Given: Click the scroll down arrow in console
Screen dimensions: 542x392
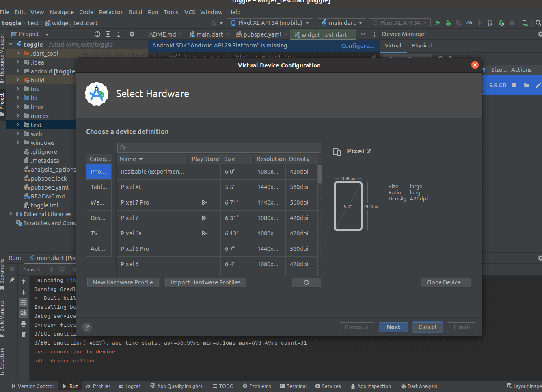Looking at the screenshot, I should coord(24,292).
